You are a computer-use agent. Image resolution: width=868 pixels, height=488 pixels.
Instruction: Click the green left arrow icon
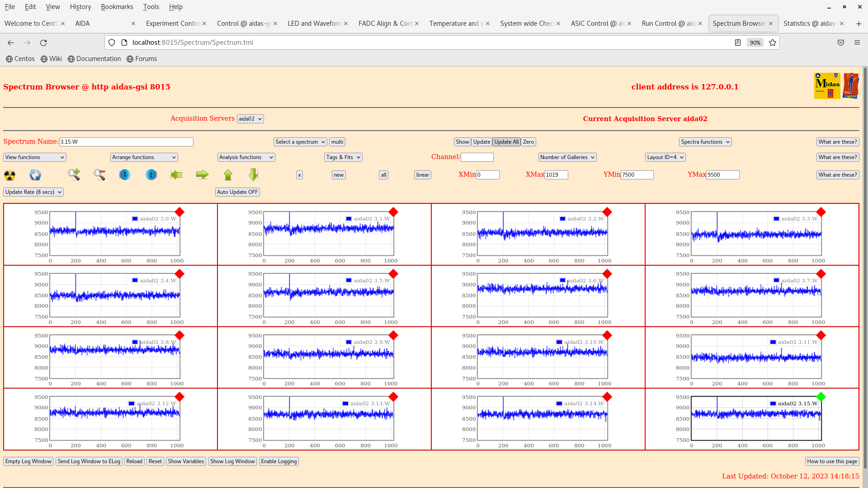(176, 174)
